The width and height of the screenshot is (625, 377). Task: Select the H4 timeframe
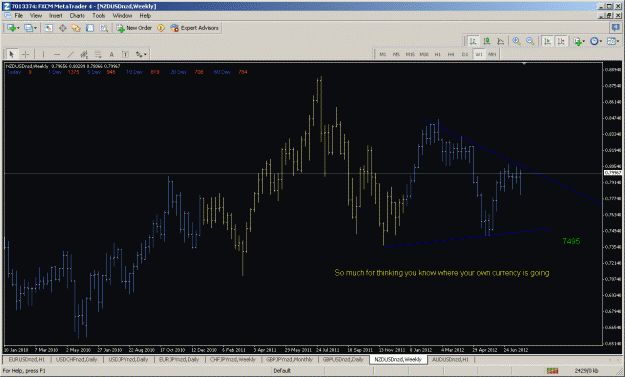[x=451, y=54]
